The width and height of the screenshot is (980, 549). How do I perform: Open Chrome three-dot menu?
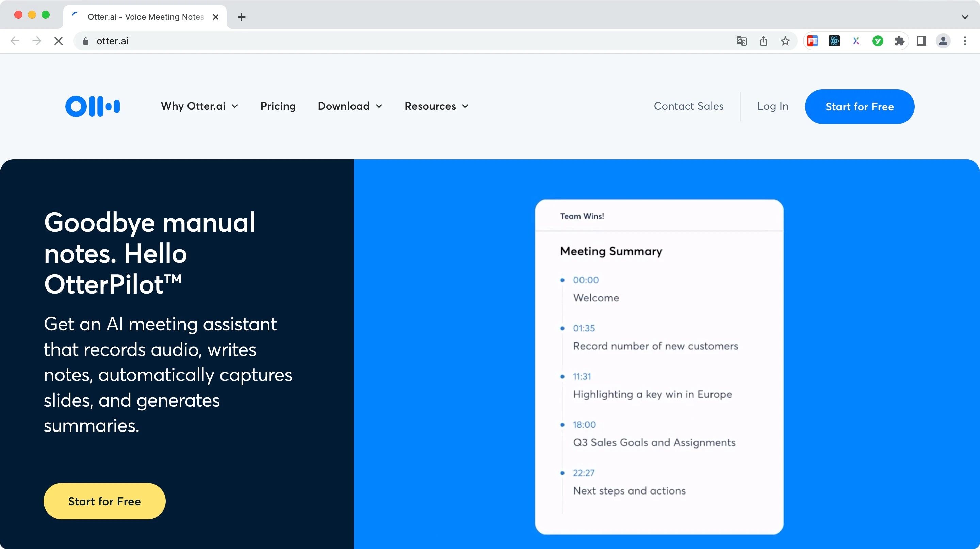point(964,41)
